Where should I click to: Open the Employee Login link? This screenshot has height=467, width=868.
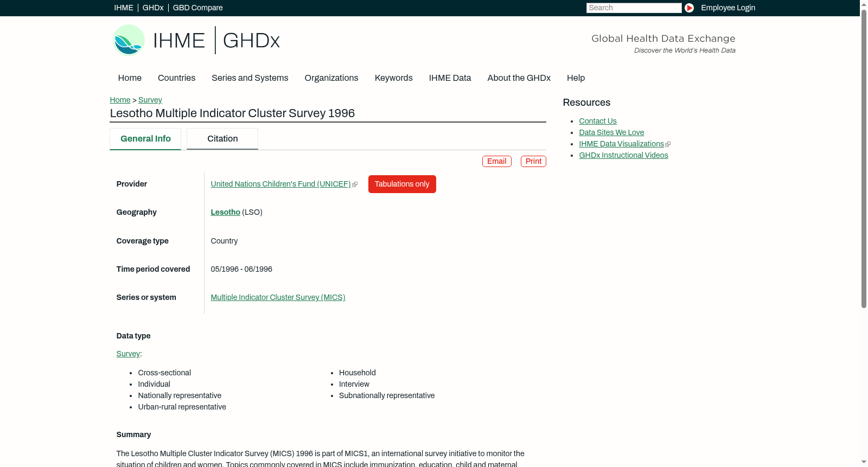tap(728, 8)
